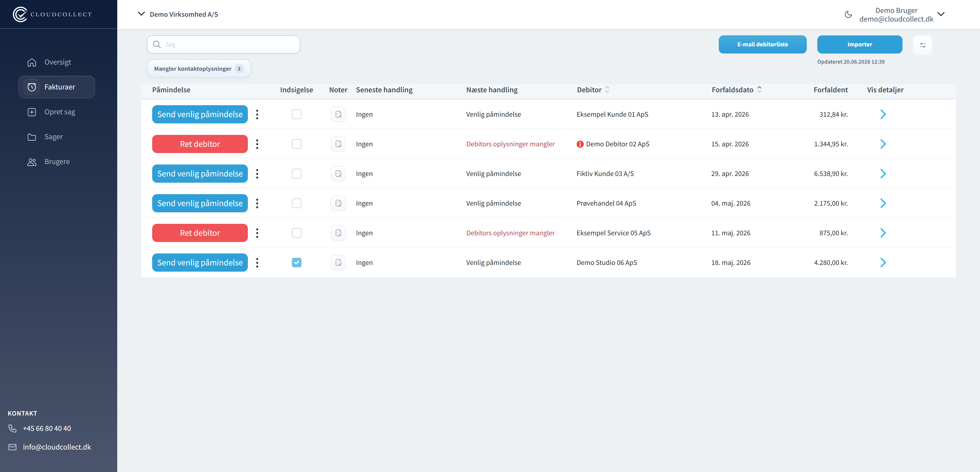Open notes for Demo Studio 06 ApS
Viewport: 980px width, 472px height.
coord(338,263)
